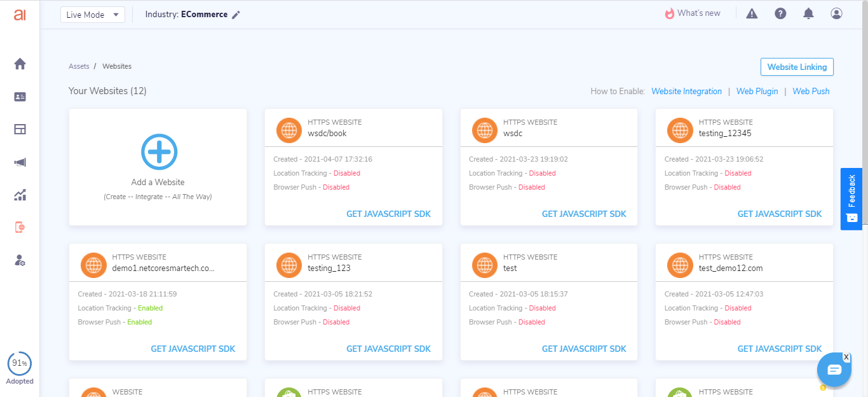Image resolution: width=868 pixels, height=397 pixels.
Task: Get JavaScript SDK for wsdc
Action: 584,214
